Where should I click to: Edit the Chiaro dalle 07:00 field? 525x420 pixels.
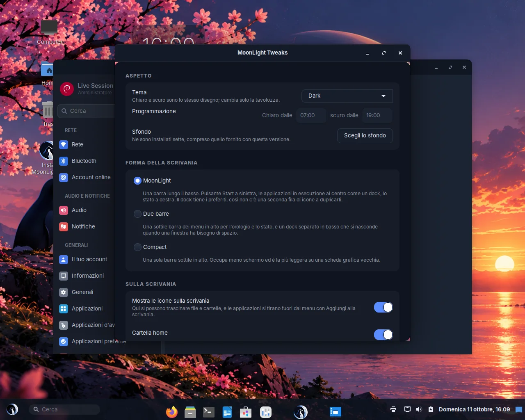pos(311,116)
